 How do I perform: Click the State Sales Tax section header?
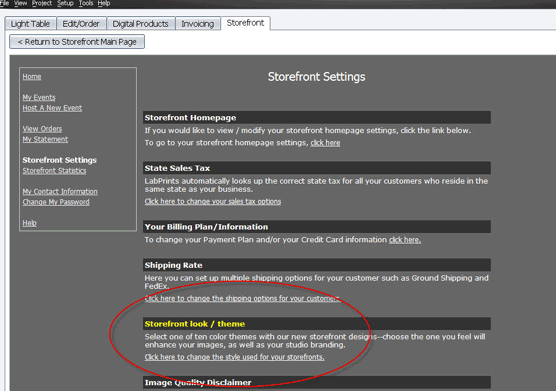pyautogui.click(x=317, y=168)
